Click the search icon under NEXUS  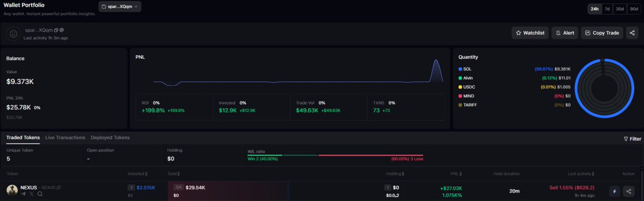(x=40, y=194)
